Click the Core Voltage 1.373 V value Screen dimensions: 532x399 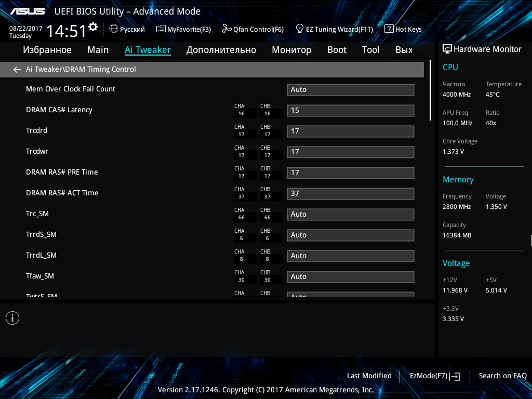point(453,152)
